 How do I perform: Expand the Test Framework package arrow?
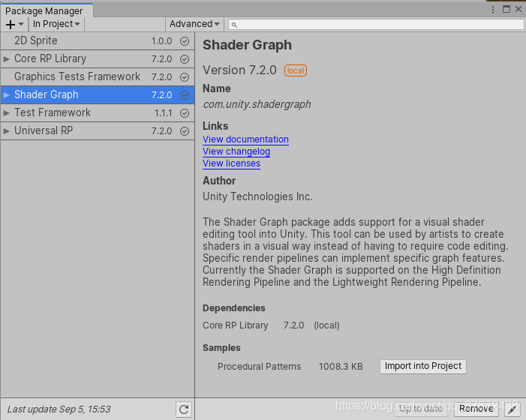click(x=6, y=113)
